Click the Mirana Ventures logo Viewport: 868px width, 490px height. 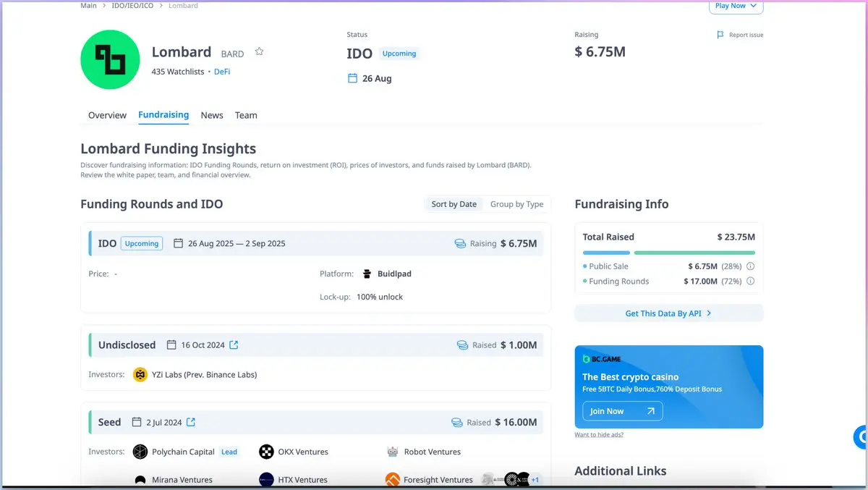(x=140, y=480)
